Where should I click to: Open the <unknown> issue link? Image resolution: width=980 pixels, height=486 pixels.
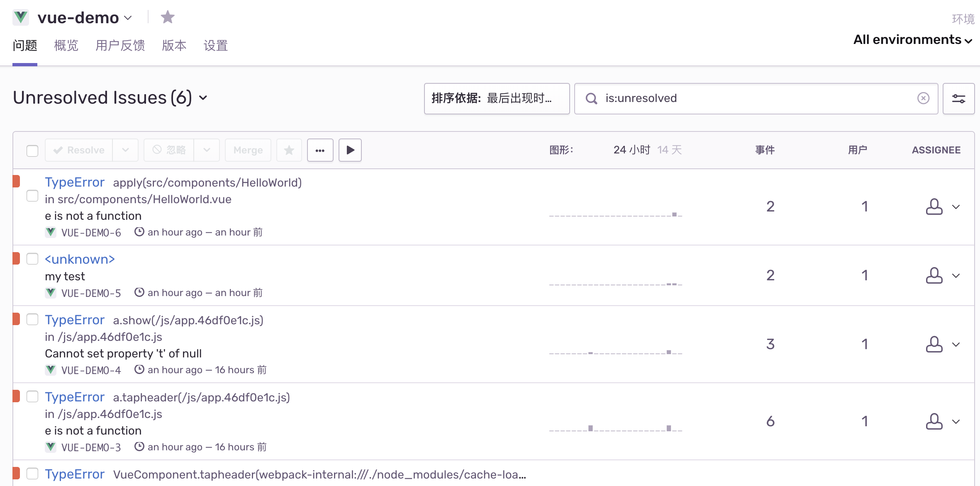click(x=80, y=259)
